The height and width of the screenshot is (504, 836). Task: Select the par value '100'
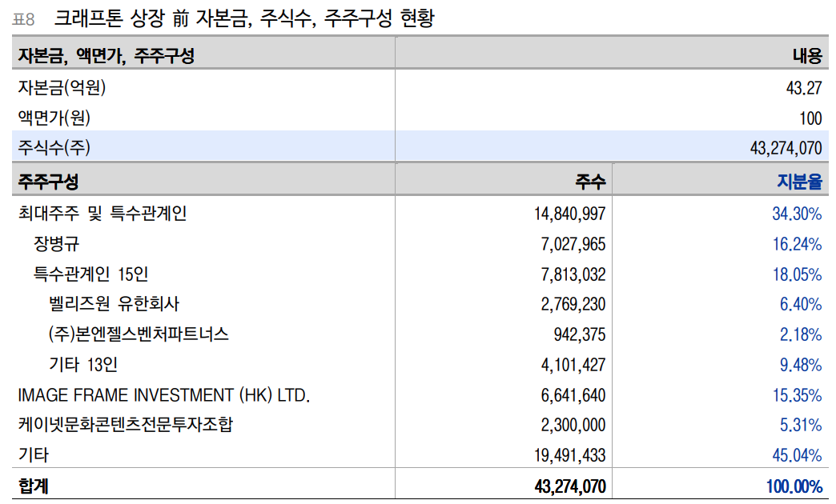[811, 118]
